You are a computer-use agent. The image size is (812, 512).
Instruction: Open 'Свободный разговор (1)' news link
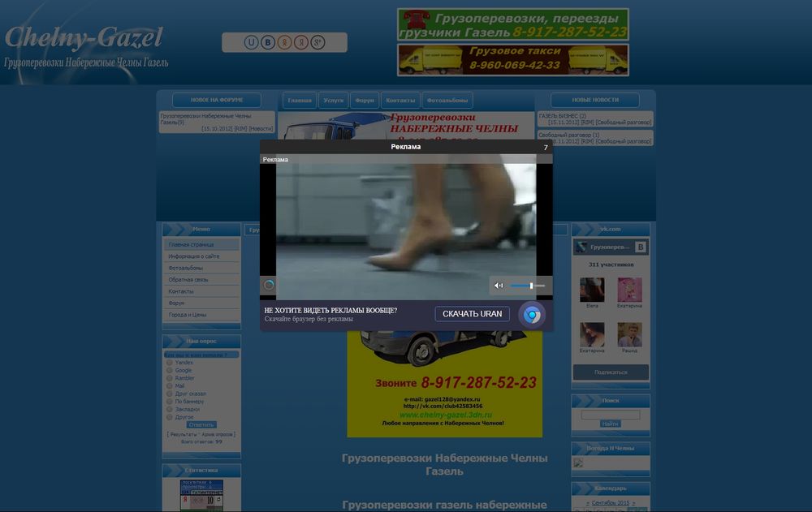[568, 135]
